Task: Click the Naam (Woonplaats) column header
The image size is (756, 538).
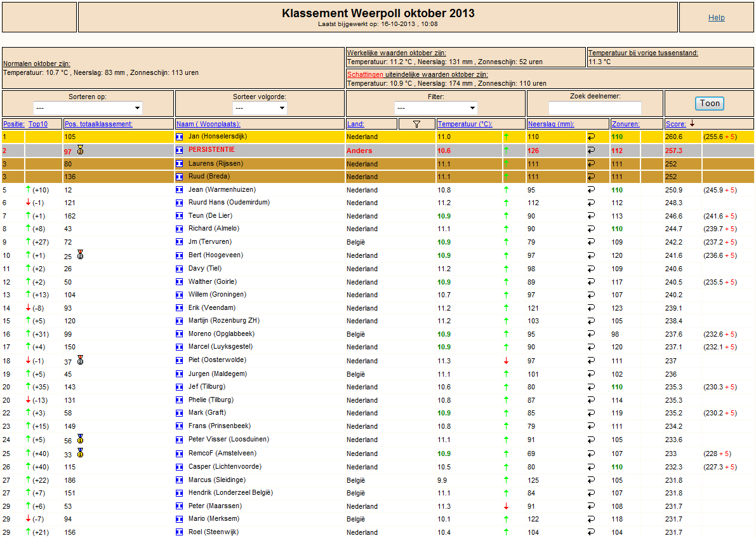Action: [208, 124]
